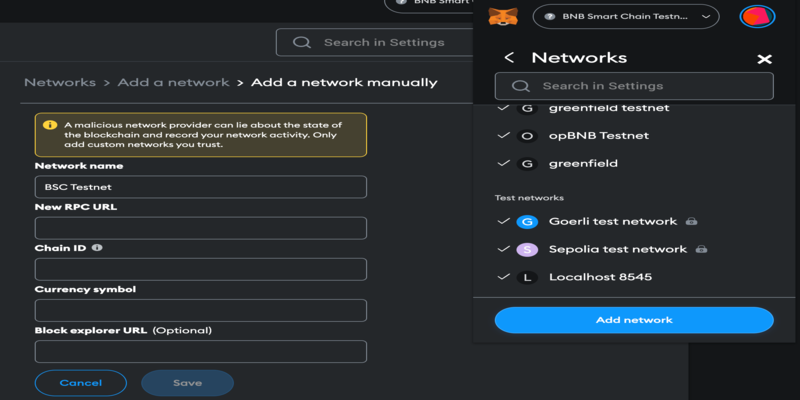Select the greenfield network

(x=583, y=164)
